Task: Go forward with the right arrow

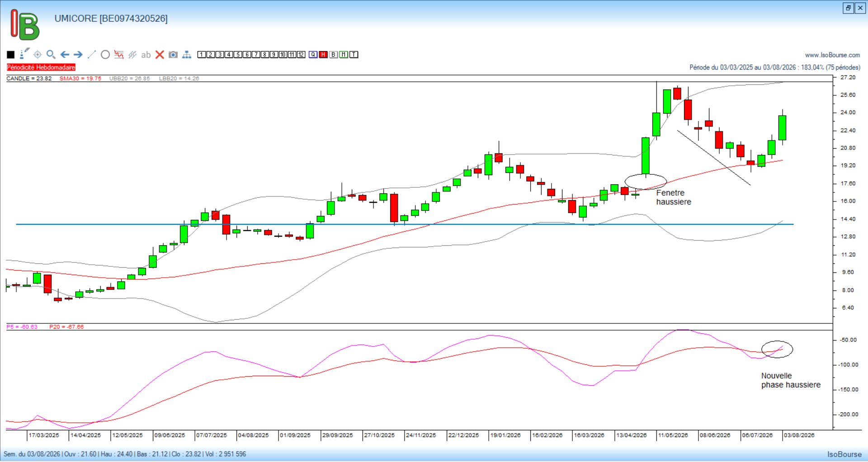Action: coord(78,55)
